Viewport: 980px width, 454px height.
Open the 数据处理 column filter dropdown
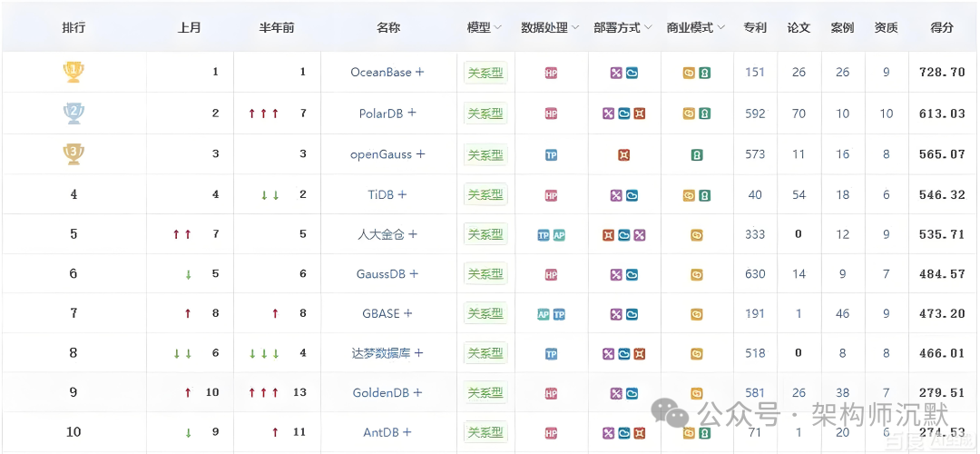point(575,28)
